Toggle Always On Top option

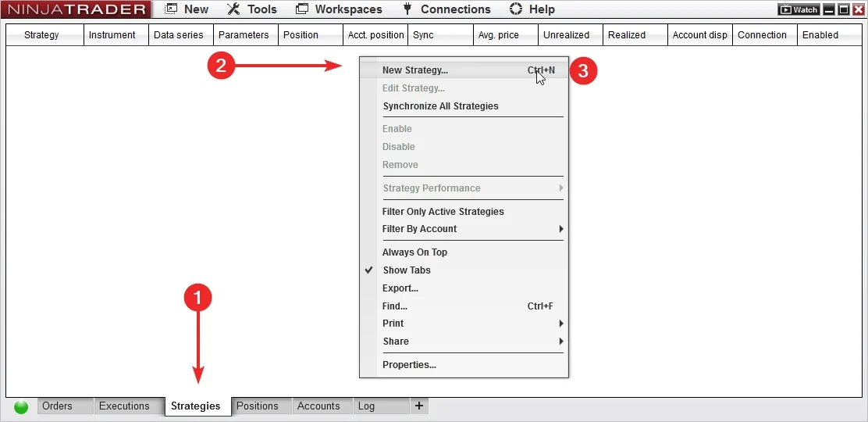[x=414, y=252]
